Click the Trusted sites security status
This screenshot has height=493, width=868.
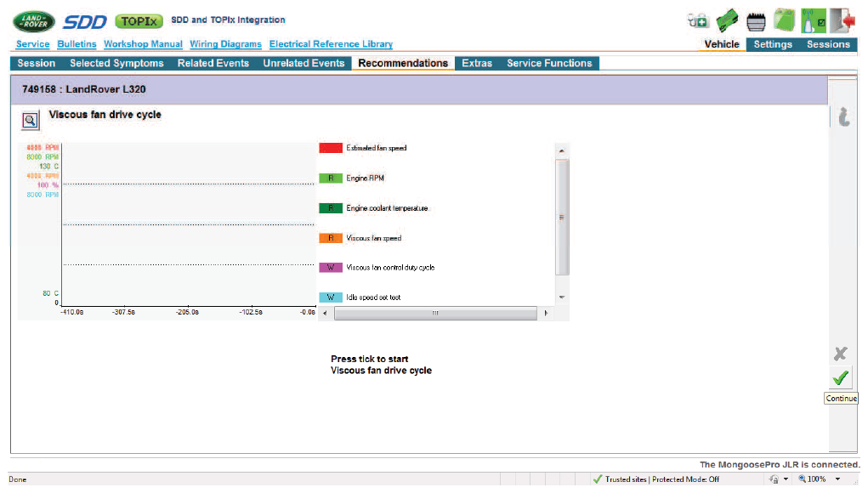tap(656, 479)
